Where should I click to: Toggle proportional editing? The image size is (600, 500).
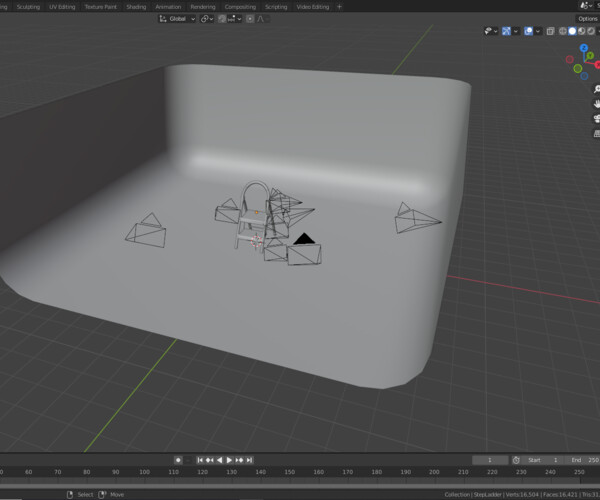(250, 19)
